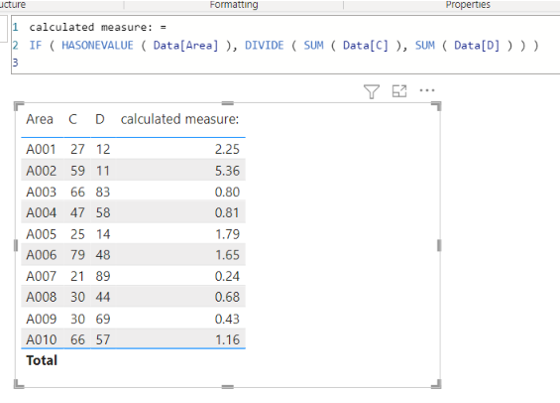Click measure value 5.36
This screenshot has height=403, width=560.
[x=227, y=171]
